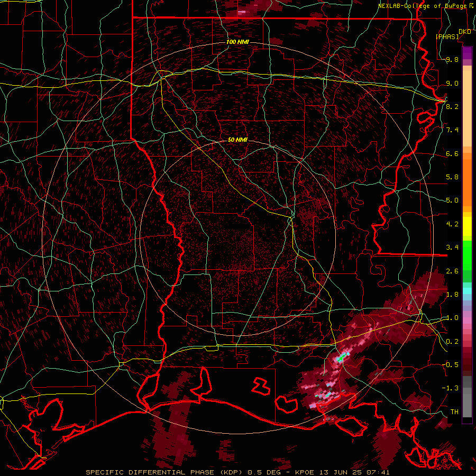This screenshot has width=476, height=476.
Task: Click the 5.0 value on the color scale
Action: click(452, 200)
